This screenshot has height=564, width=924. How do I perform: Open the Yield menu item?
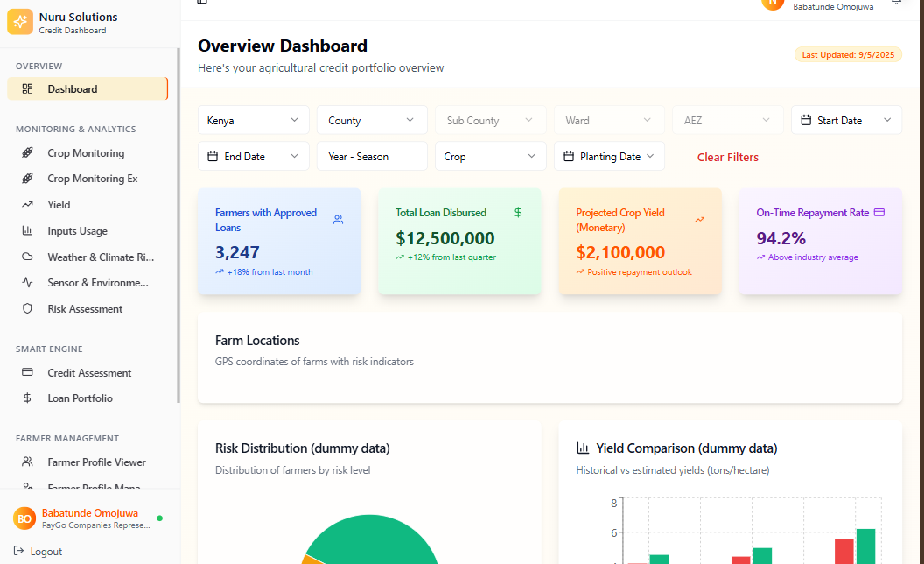click(87, 205)
